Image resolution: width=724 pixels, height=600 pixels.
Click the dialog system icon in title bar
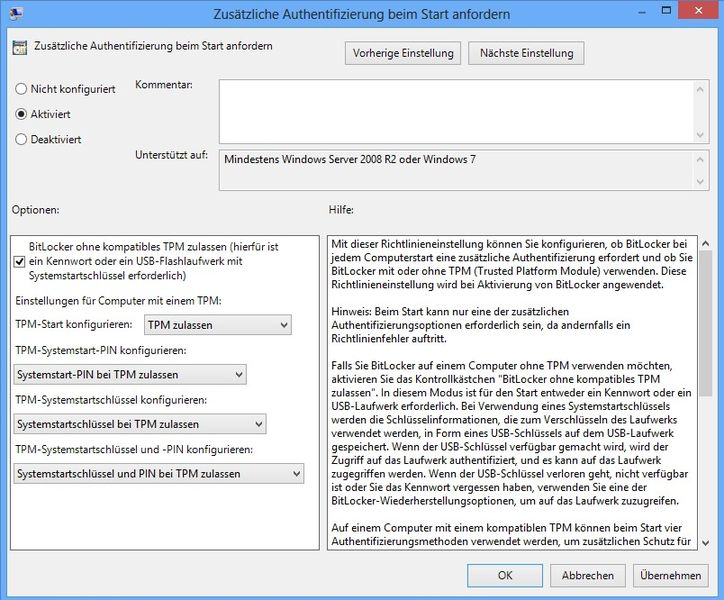tap(16, 13)
